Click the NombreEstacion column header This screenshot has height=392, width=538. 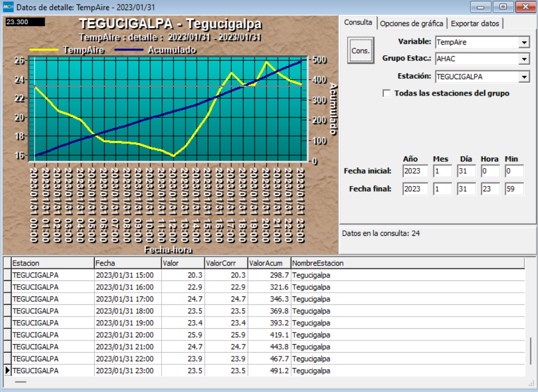(x=408, y=263)
